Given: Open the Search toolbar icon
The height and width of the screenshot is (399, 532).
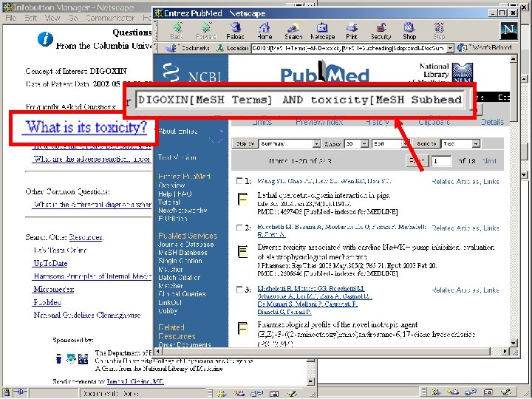Looking at the screenshot, I should [x=293, y=30].
